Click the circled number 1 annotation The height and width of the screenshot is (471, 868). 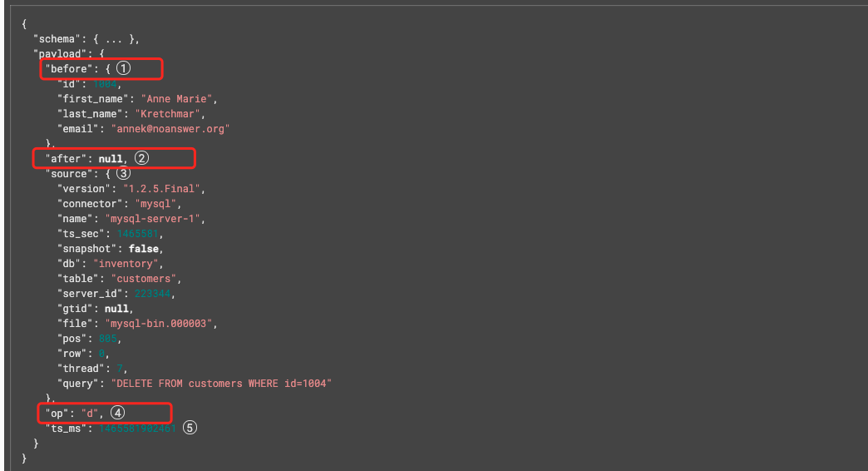click(x=123, y=68)
